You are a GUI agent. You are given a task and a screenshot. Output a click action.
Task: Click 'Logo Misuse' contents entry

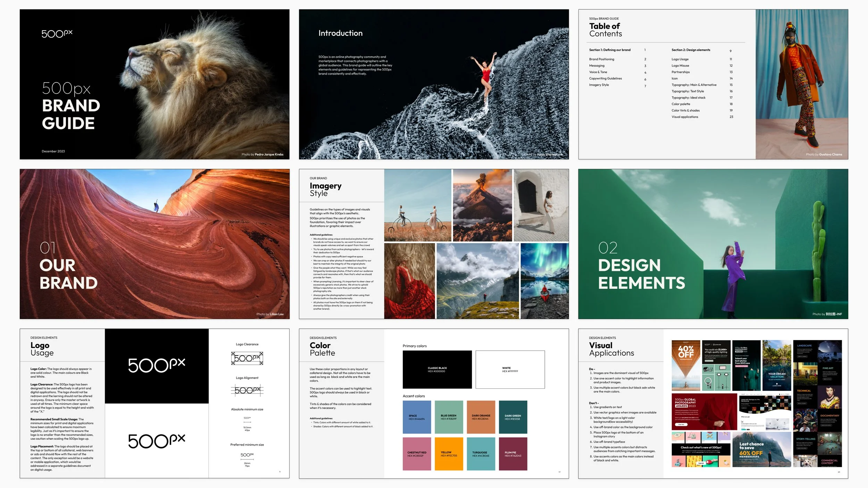(680, 66)
